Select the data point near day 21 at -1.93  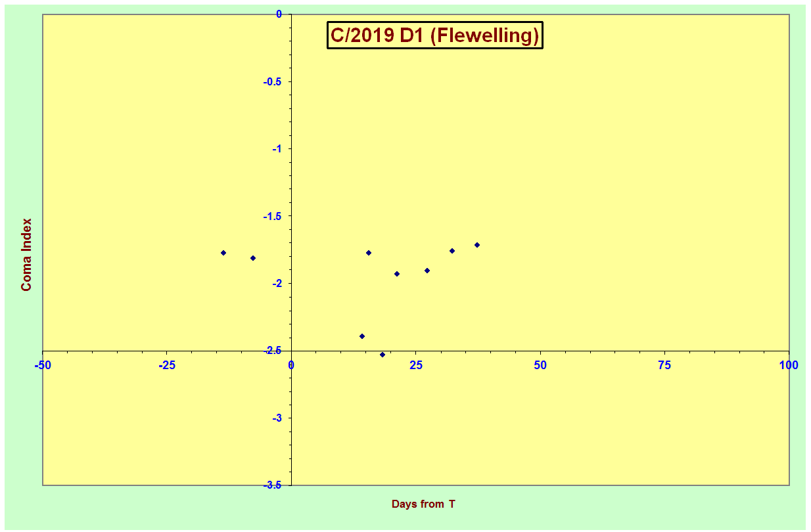pyautogui.click(x=397, y=274)
